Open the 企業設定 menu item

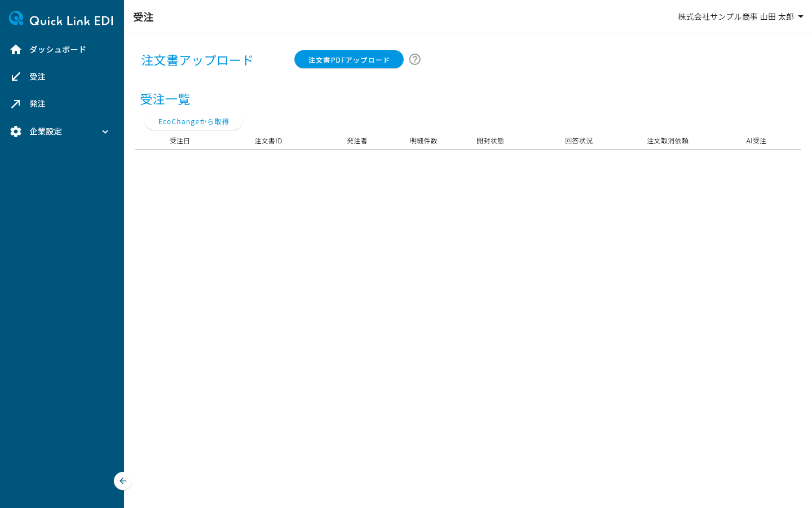tap(62, 132)
